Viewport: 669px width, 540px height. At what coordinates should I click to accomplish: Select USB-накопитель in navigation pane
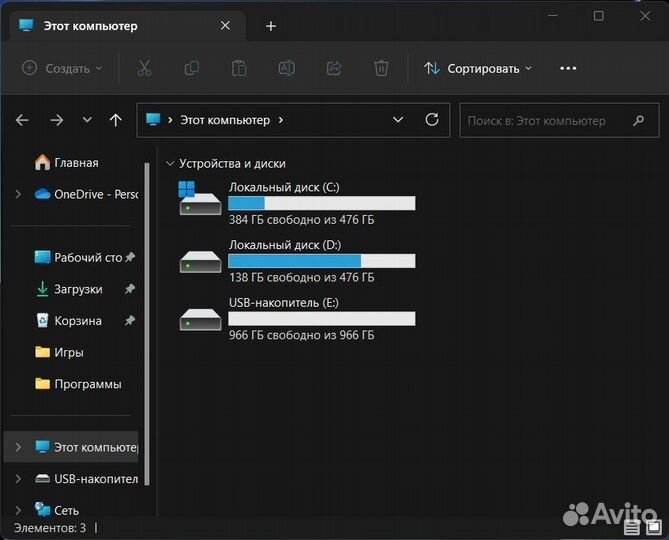(x=86, y=479)
